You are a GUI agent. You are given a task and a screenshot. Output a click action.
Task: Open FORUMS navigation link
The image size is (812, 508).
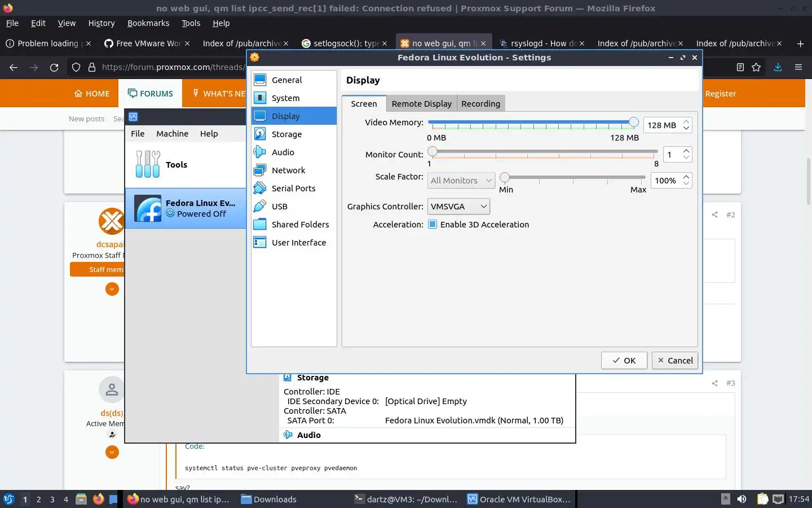coord(151,94)
